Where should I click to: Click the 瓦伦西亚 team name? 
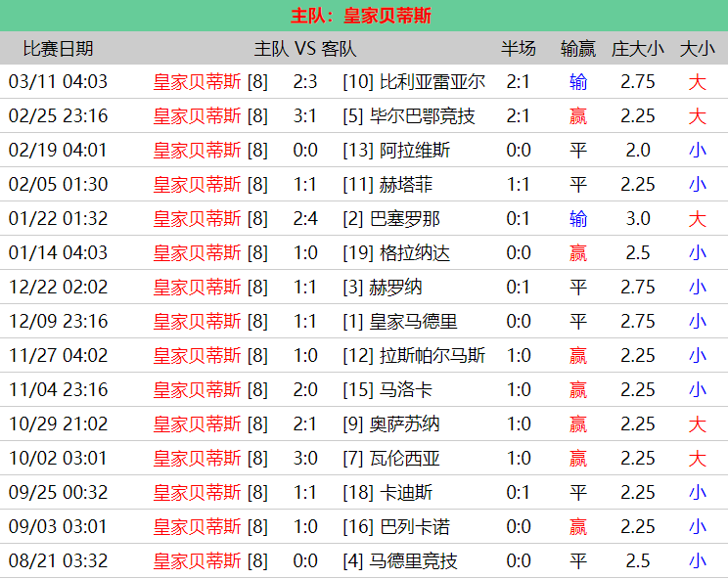coord(404,459)
